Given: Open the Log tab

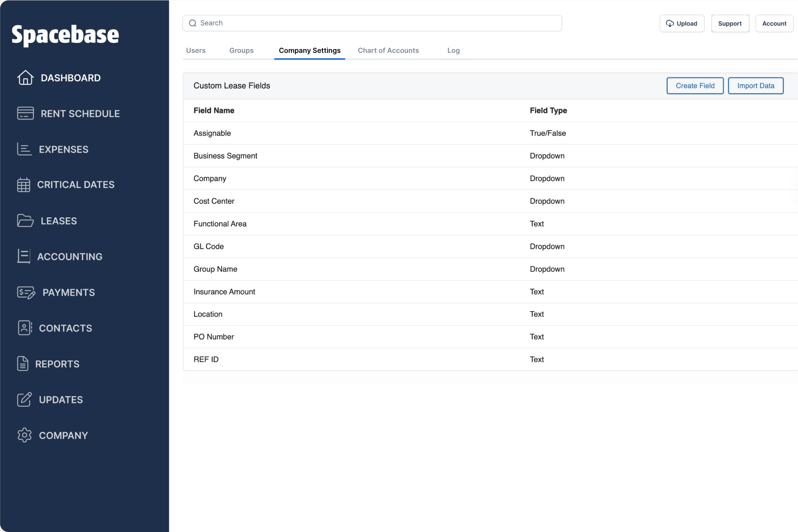Looking at the screenshot, I should (x=453, y=50).
